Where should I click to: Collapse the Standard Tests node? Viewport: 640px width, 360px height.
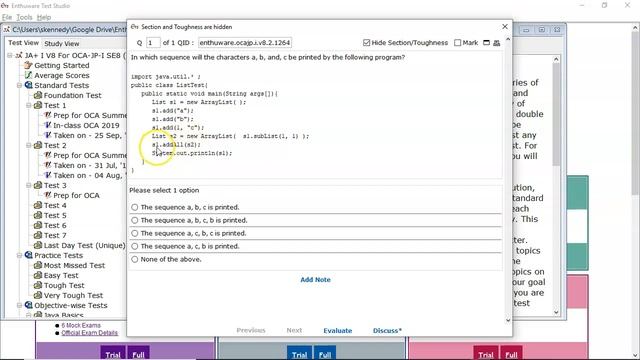(x=19, y=85)
